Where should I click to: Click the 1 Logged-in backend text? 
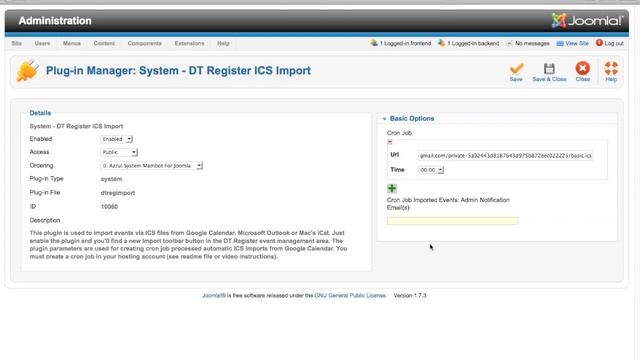click(x=473, y=43)
